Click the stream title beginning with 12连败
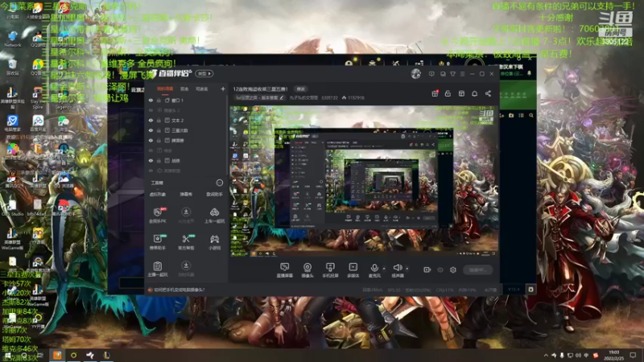The height and width of the screenshot is (362, 644). pyautogui.click(x=260, y=89)
